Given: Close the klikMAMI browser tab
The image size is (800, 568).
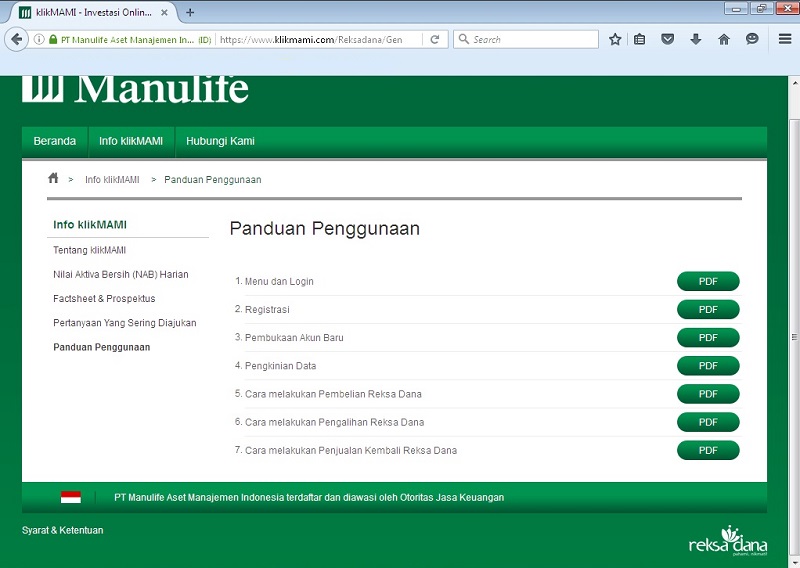Looking at the screenshot, I should (x=164, y=12).
